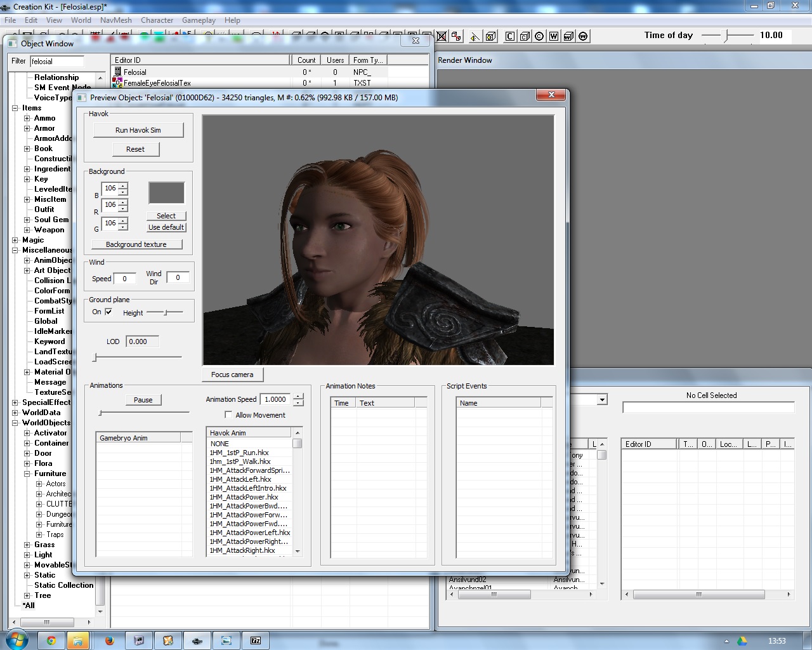Click the LOD value field
This screenshot has height=650, width=812.
142,342
